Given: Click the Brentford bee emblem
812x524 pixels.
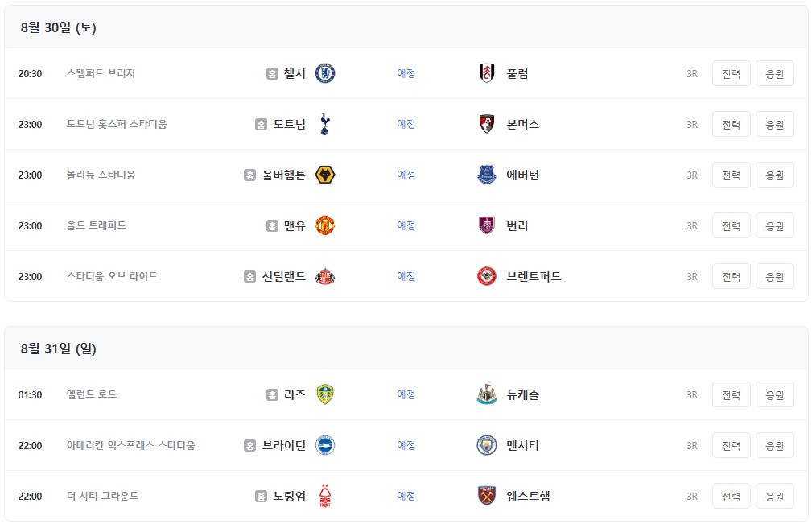Looking at the screenshot, I should click(x=487, y=277).
